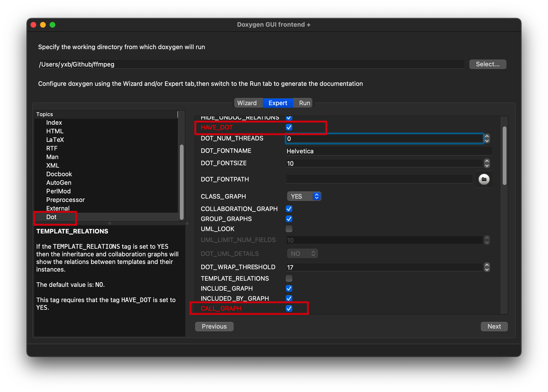This screenshot has height=392, width=548.
Task: Enable the UML_LOOK checkbox
Action: pyautogui.click(x=289, y=229)
